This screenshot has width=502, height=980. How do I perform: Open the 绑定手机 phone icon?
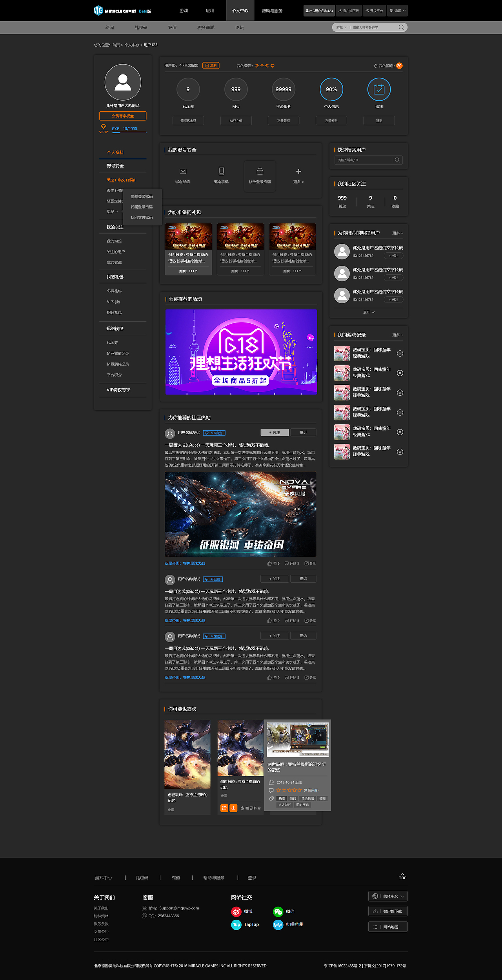[x=221, y=171]
